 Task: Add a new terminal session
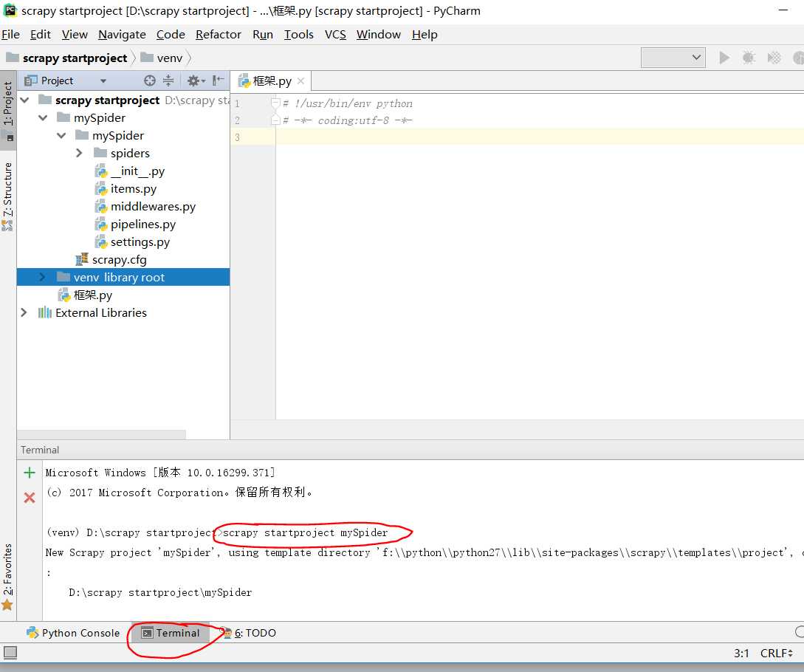[x=30, y=473]
